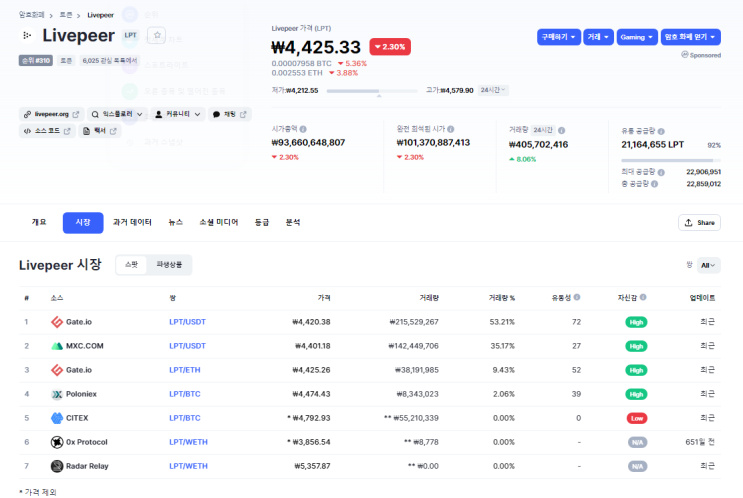The height and width of the screenshot is (498, 743).
Task: Open the 뉴스 tab
Action: [x=176, y=222]
